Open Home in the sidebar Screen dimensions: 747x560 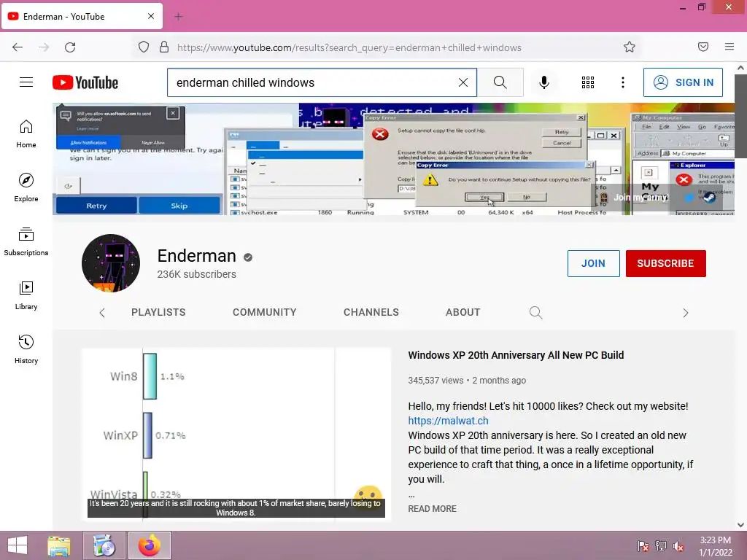[x=26, y=134]
